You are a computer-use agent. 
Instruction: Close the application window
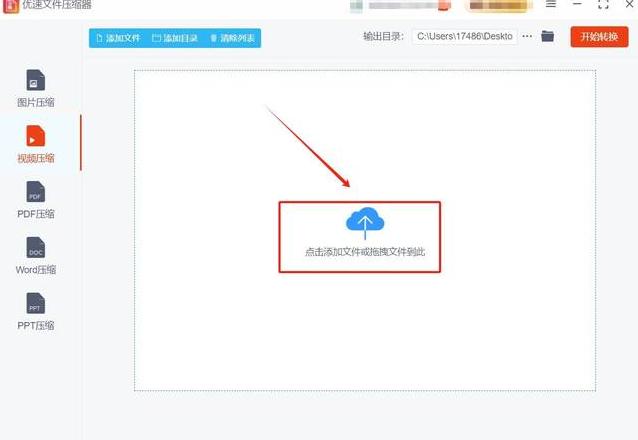click(629, 4)
